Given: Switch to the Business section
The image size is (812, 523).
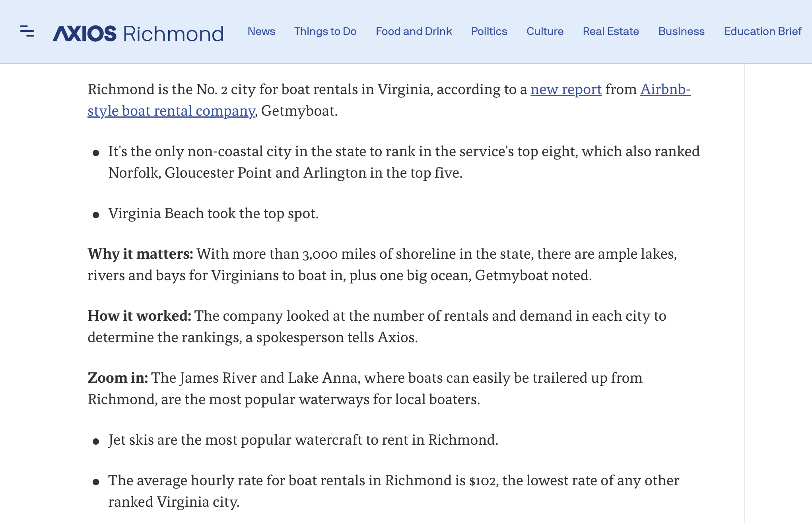Looking at the screenshot, I should click(681, 31).
